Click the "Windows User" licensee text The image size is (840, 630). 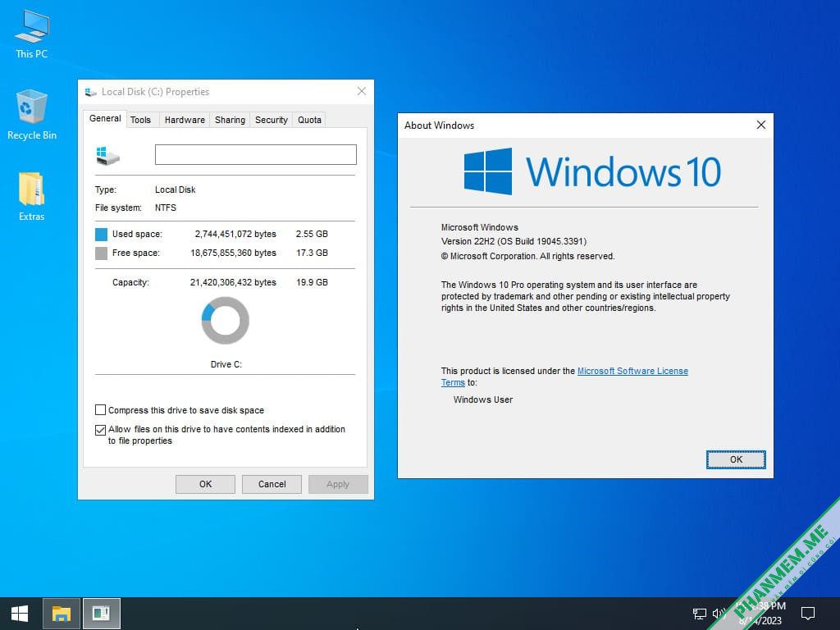click(482, 399)
